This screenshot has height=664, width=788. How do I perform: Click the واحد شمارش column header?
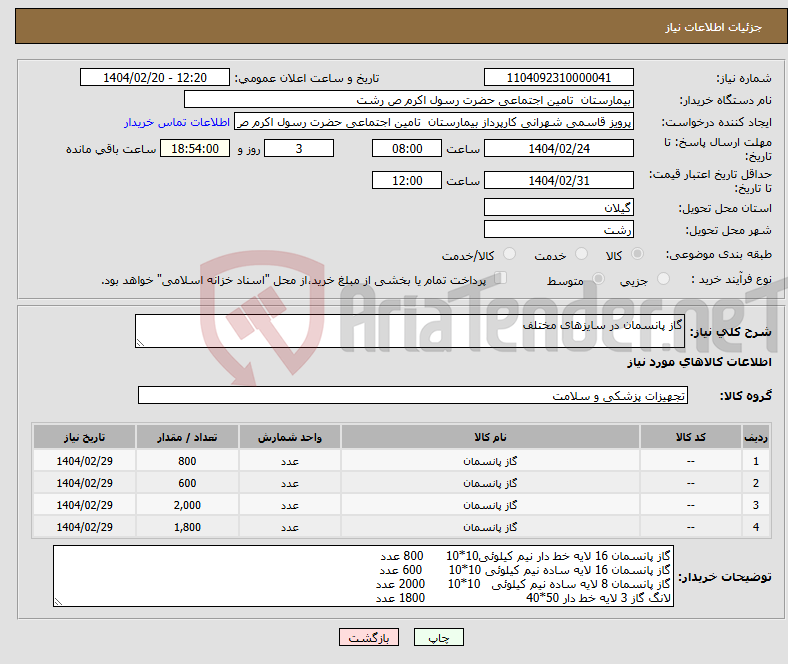[x=290, y=437]
